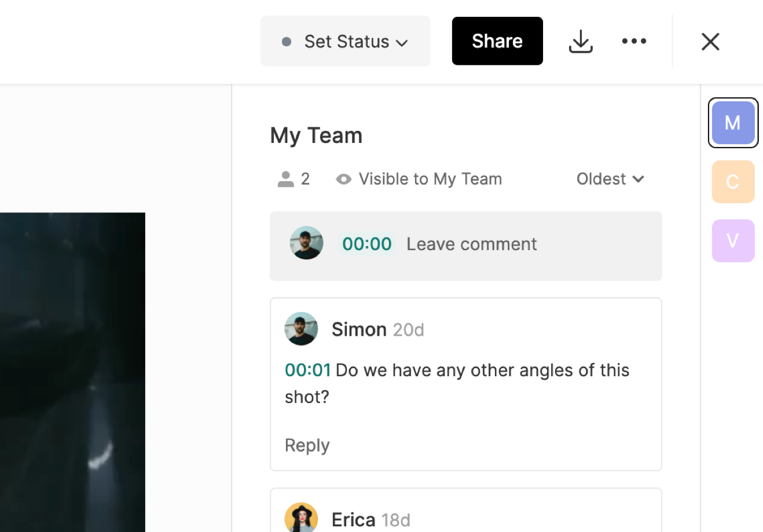Reply to Simon's comment
763x532 pixels.
(x=307, y=445)
